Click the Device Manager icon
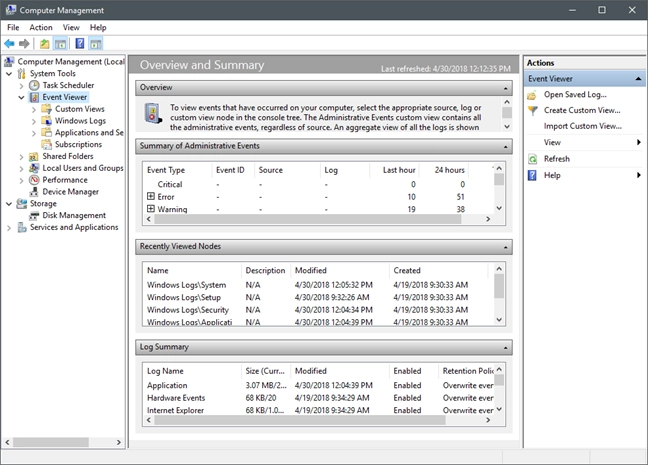648x465 pixels. pyautogui.click(x=34, y=192)
